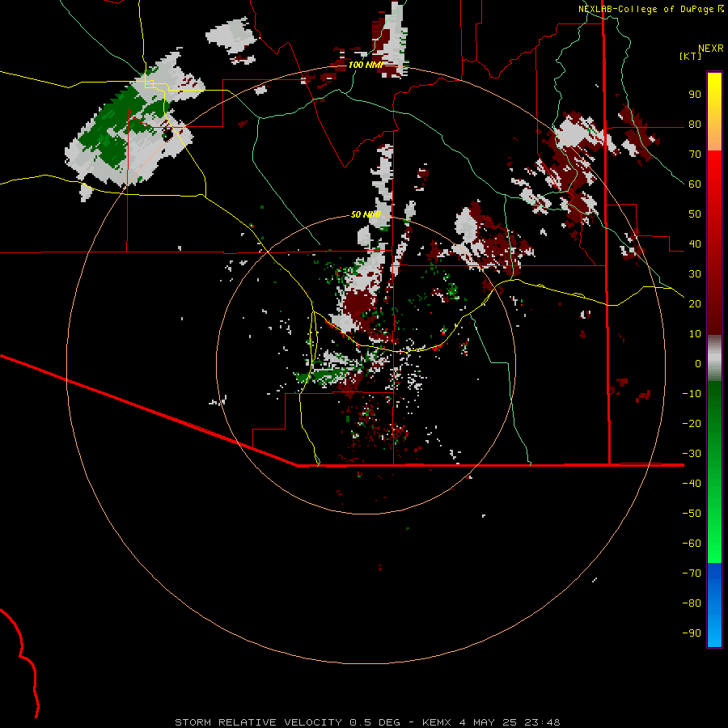
Task: Click the NEXLAB-College of DuPage credit text
Action: (645, 9)
